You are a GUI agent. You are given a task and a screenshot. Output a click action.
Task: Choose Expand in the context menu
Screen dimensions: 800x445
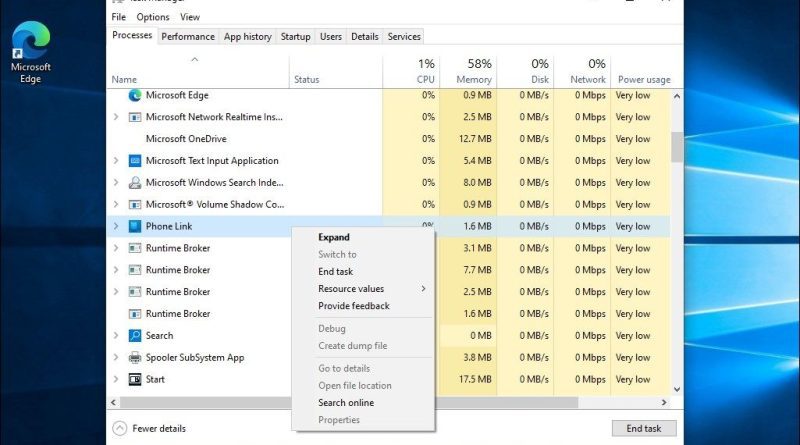[x=364, y=237]
